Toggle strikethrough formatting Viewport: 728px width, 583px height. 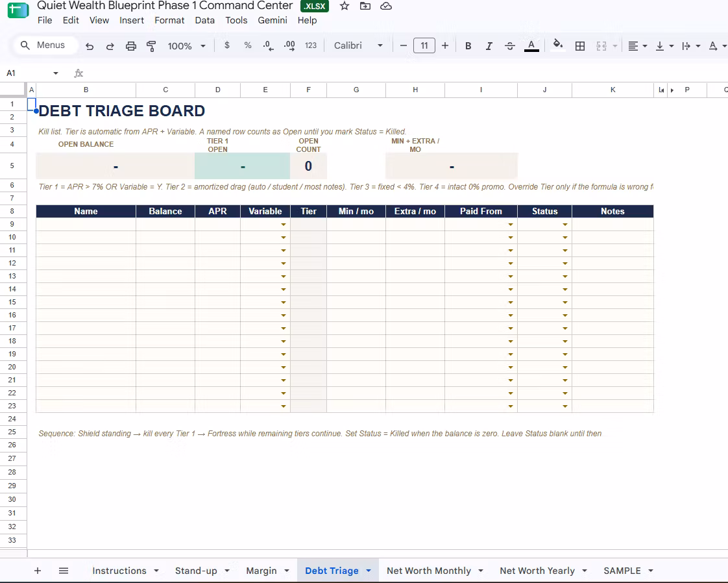pyautogui.click(x=510, y=46)
